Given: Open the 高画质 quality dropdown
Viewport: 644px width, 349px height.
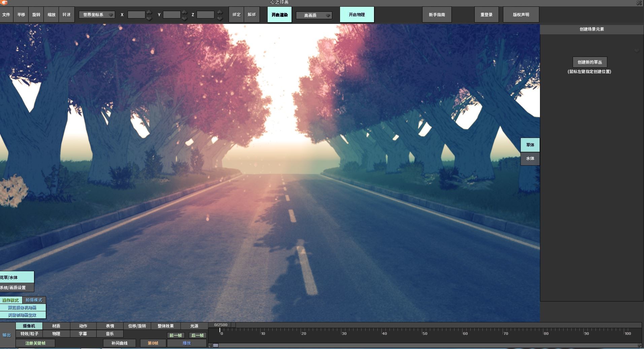Looking at the screenshot, I should [x=313, y=15].
